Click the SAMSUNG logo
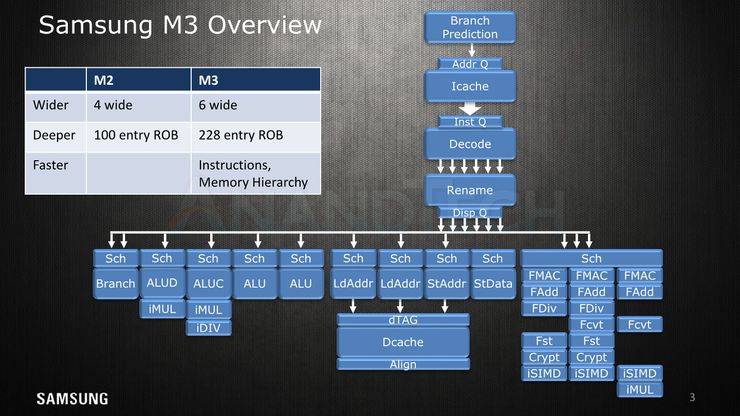This screenshot has height=416, width=740. point(73,399)
